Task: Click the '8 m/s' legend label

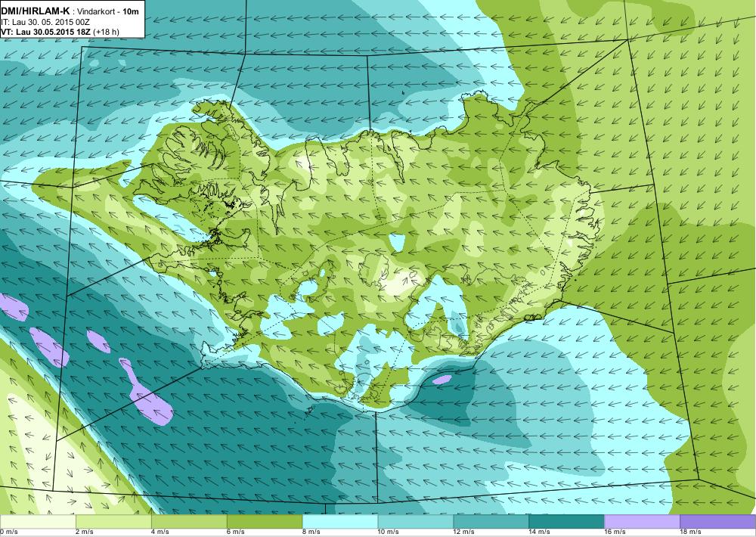Action: tap(311, 532)
